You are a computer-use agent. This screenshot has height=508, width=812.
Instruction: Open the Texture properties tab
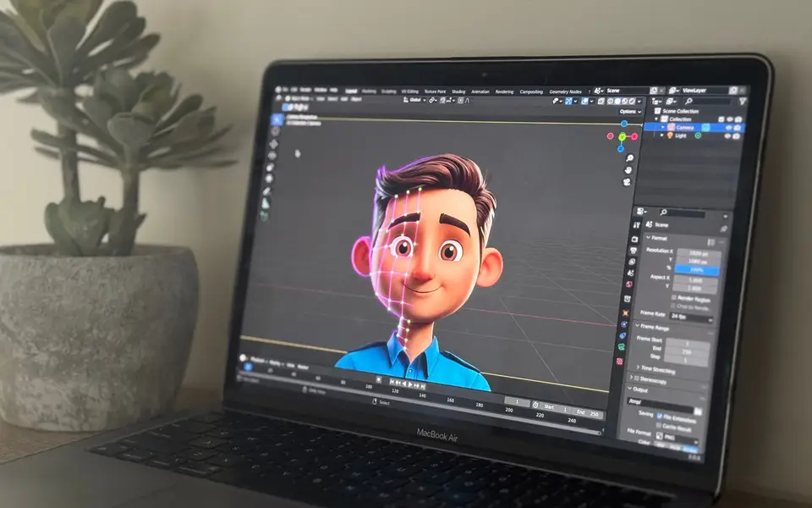[619, 361]
